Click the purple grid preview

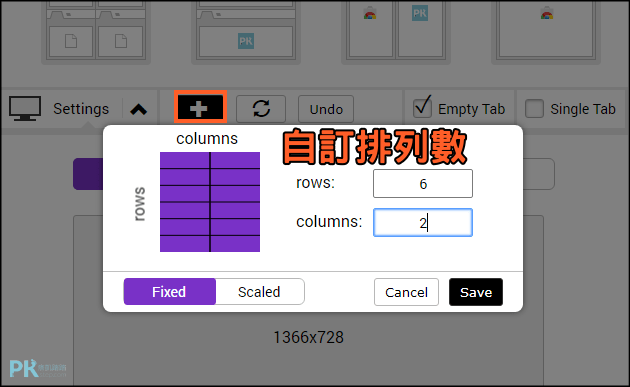pos(210,202)
